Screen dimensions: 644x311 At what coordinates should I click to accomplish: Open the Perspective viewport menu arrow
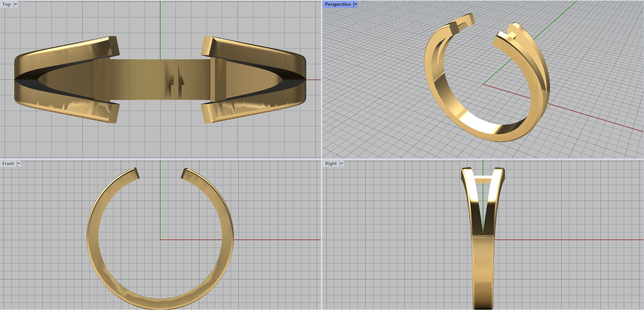click(x=355, y=4)
